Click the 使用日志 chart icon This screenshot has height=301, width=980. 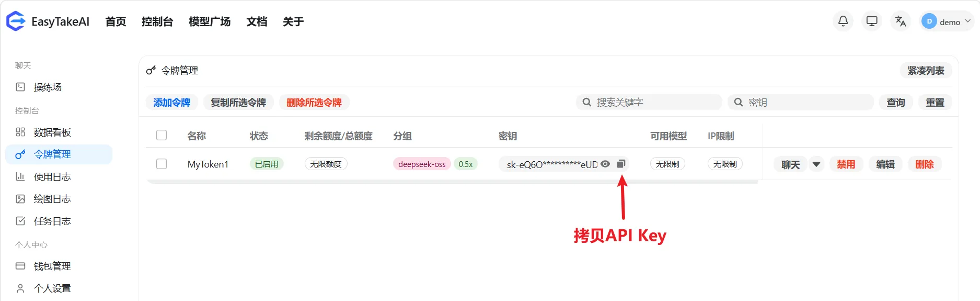point(20,177)
